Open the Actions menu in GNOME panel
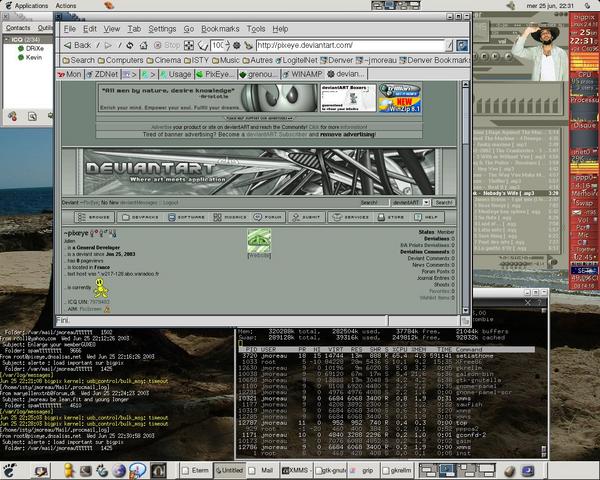The image size is (600, 480). coord(66,5)
